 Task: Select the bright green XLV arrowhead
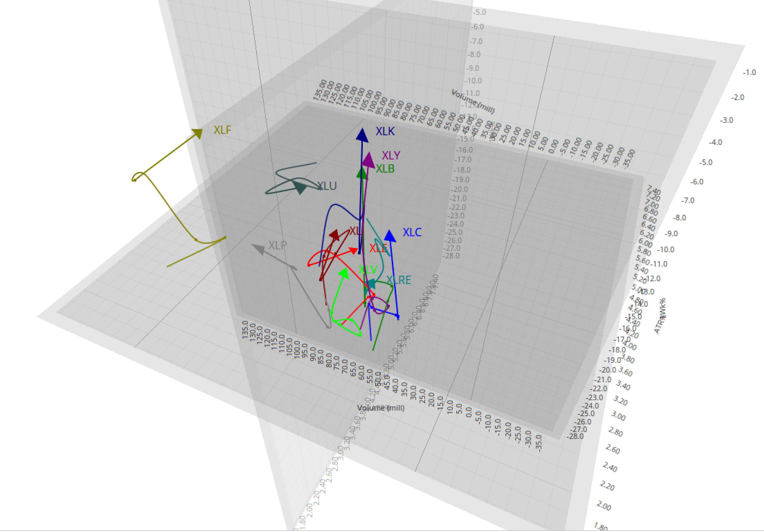[344, 273]
